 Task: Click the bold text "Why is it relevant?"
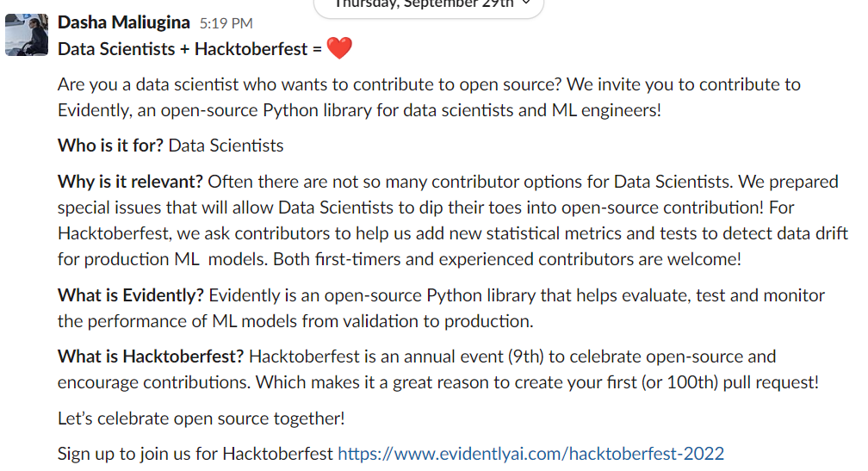click(131, 182)
